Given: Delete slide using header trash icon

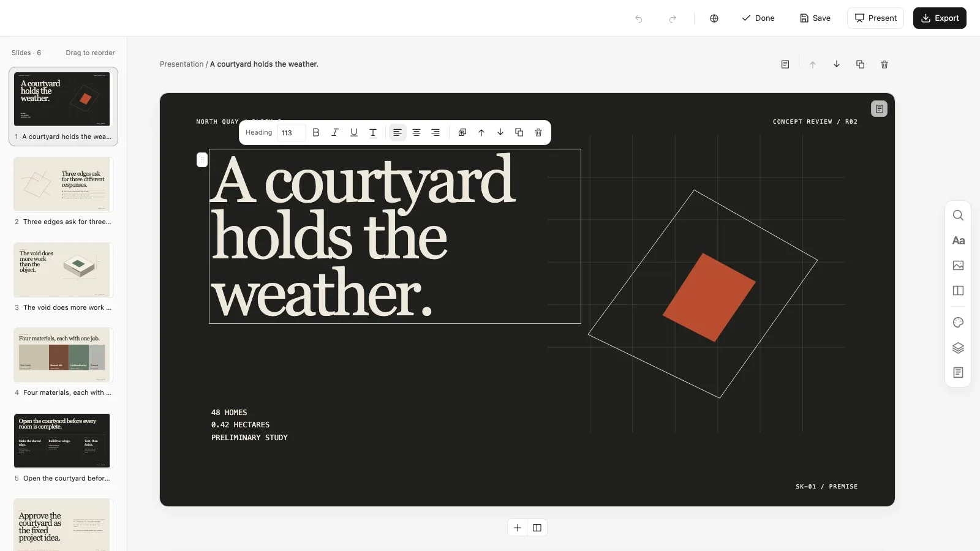Looking at the screenshot, I should click(x=884, y=64).
